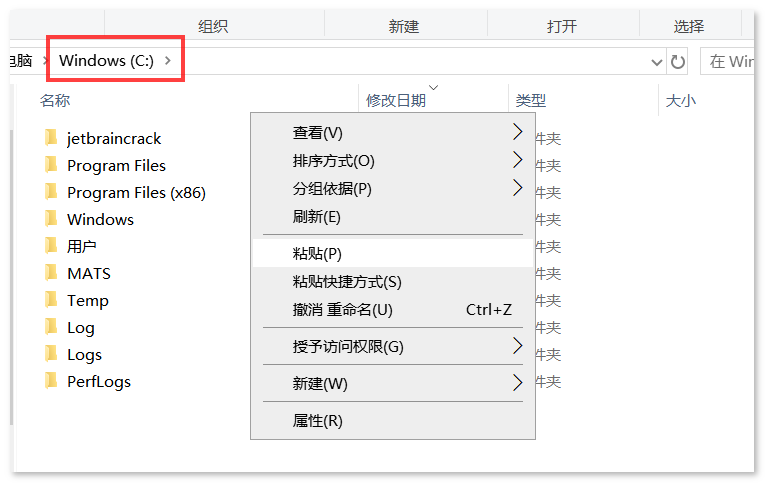Sort by the 大小 column header
This screenshot has height=483, width=765.
681,101
